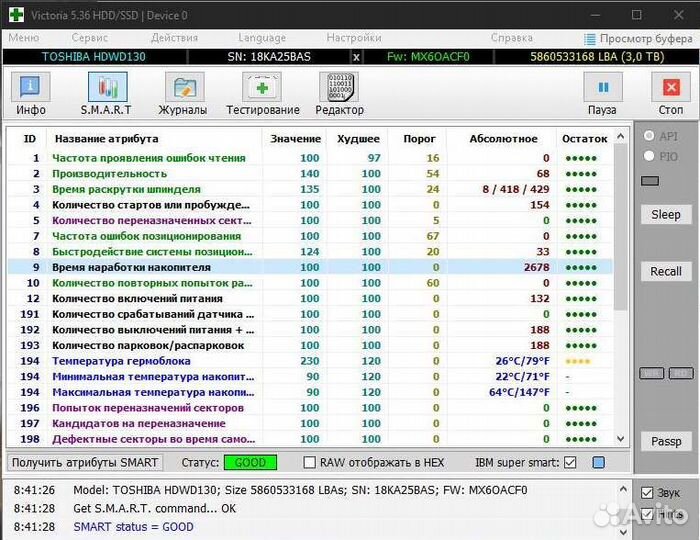This screenshot has width=700, height=540.
Task: Click the 5860533168 LBA capacity label
Action: coord(597,57)
